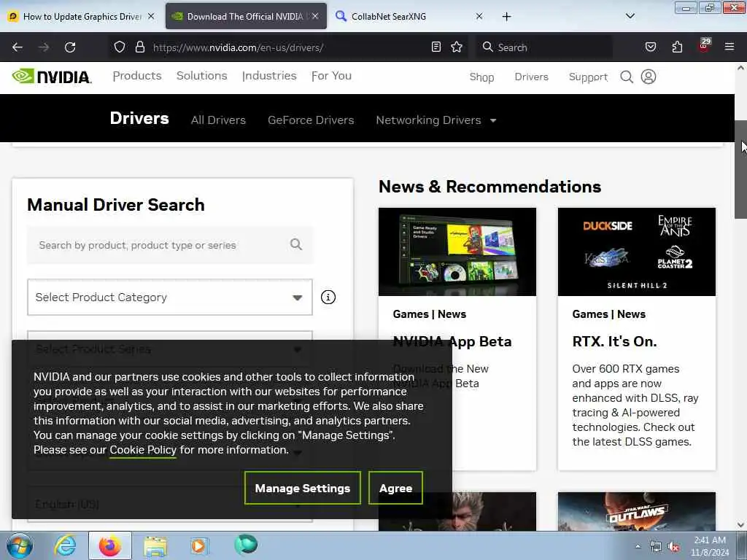Image resolution: width=747 pixels, height=560 pixels.
Task: Click the Firefox taskbar icon
Action: pyautogui.click(x=110, y=545)
